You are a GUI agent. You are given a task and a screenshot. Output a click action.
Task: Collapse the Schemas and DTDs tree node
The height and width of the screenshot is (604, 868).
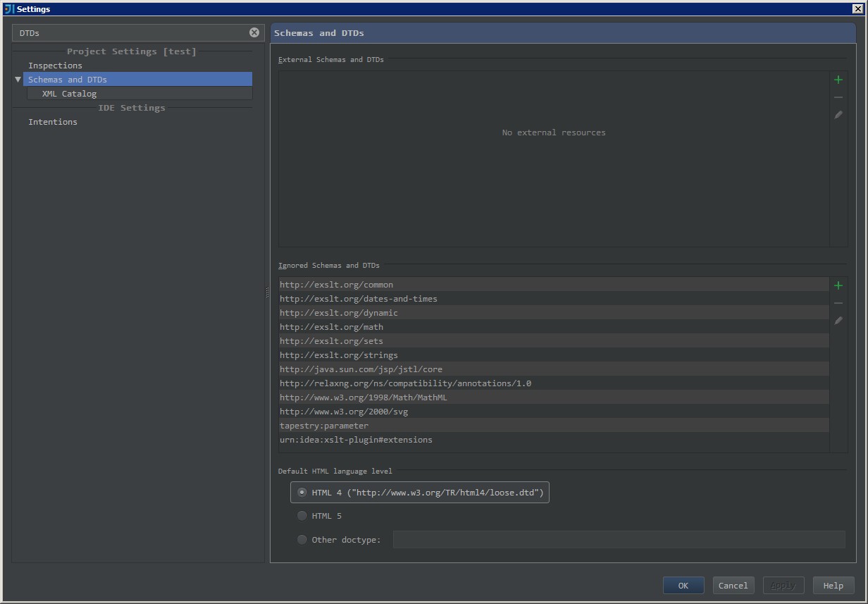[18, 79]
